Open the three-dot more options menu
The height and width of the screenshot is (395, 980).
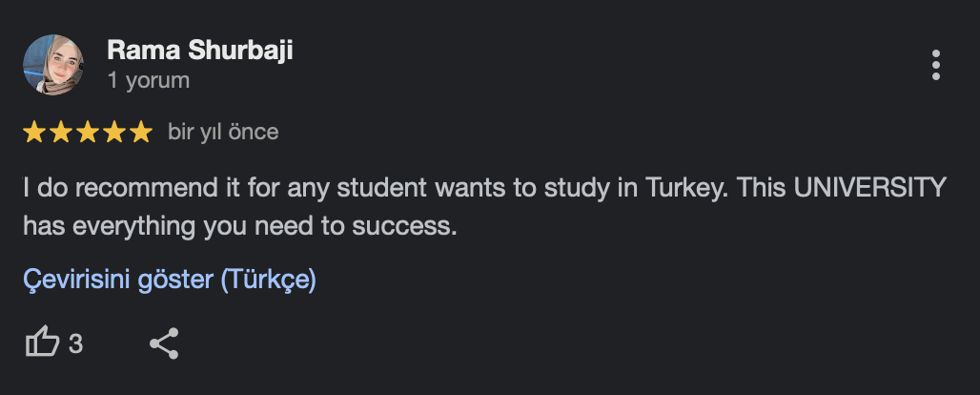pos(935,65)
